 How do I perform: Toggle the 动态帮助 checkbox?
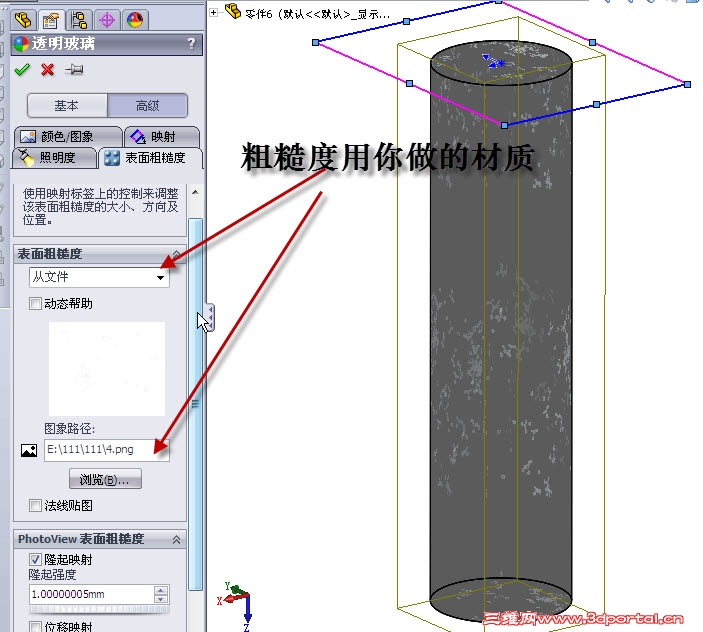tap(35, 304)
